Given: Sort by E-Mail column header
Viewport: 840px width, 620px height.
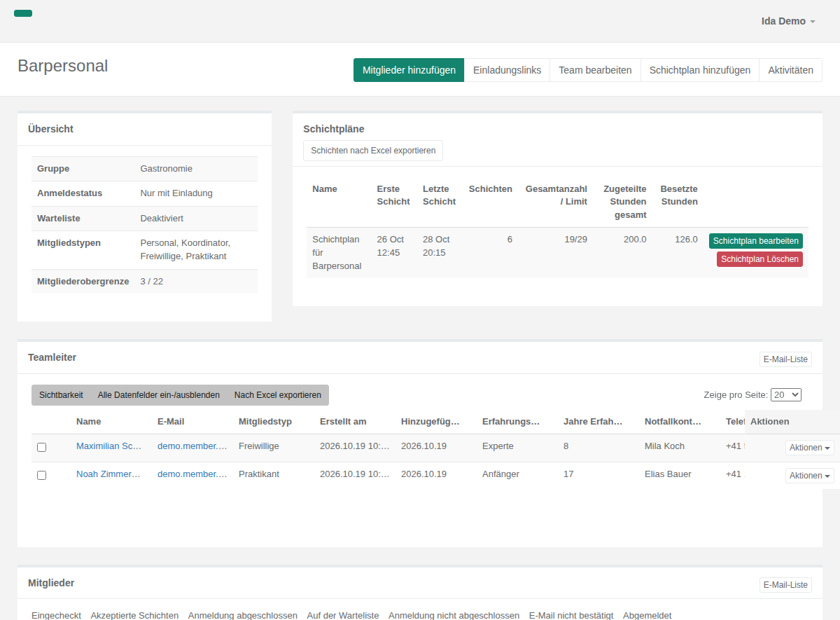Looking at the screenshot, I should [x=171, y=422].
